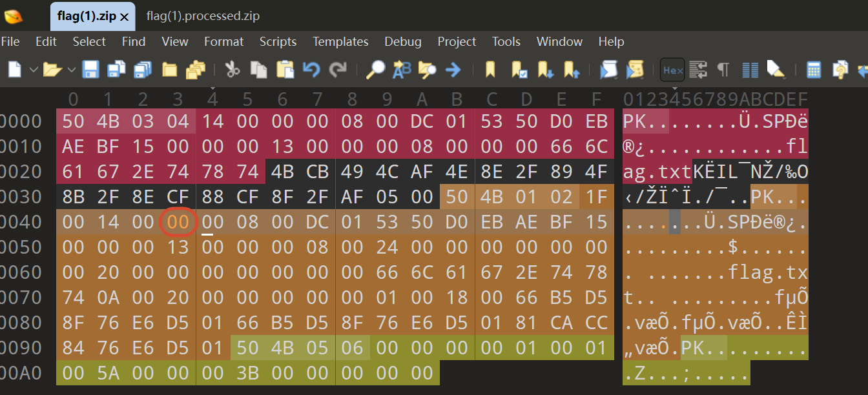Click the row offset label 0060
Image resolution: width=868 pixels, height=395 pixels.
click(21, 272)
